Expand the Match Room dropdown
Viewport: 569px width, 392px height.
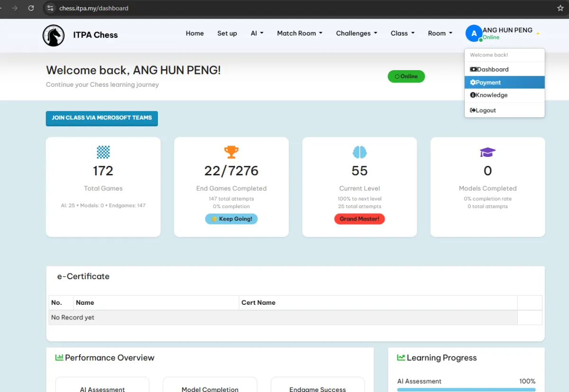300,33
